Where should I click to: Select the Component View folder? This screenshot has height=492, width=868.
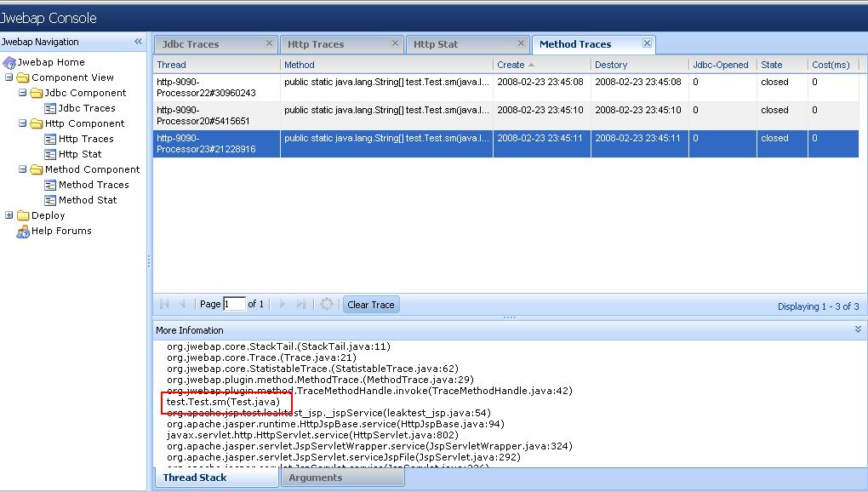pos(72,77)
